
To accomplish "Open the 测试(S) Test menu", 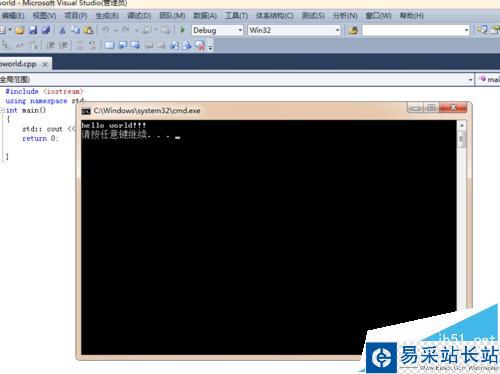I will click(x=313, y=16).
